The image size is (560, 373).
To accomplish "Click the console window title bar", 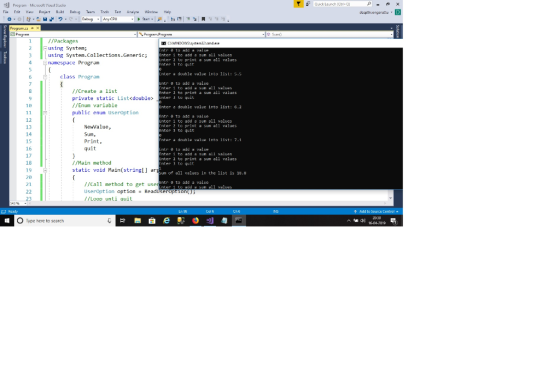I will coord(281,43).
